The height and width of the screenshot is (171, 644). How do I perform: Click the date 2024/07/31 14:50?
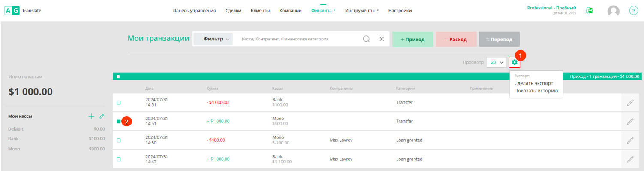(156, 140)
